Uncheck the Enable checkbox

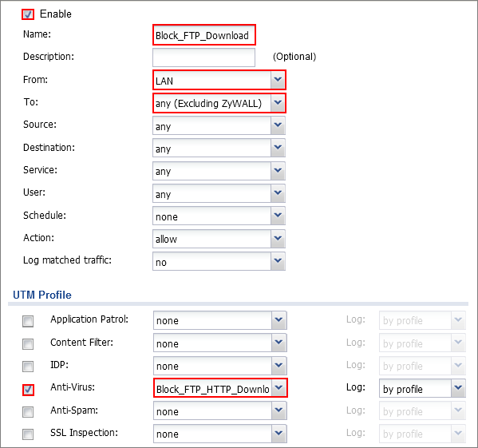(28, 14)
